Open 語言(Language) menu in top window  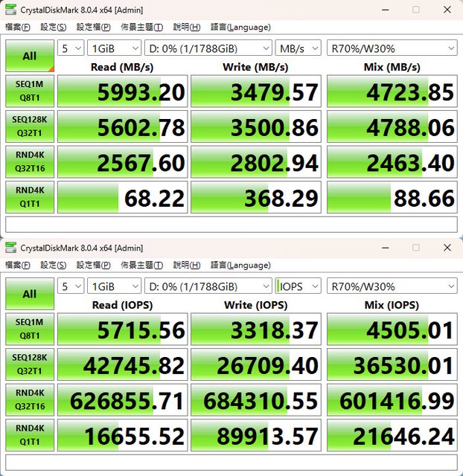click(240, 27)
